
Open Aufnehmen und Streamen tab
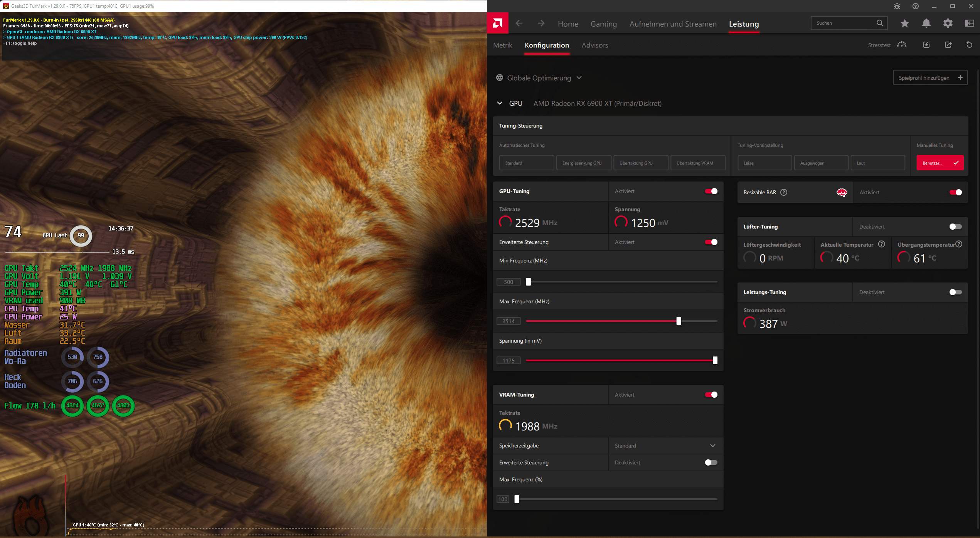(673, 24)
